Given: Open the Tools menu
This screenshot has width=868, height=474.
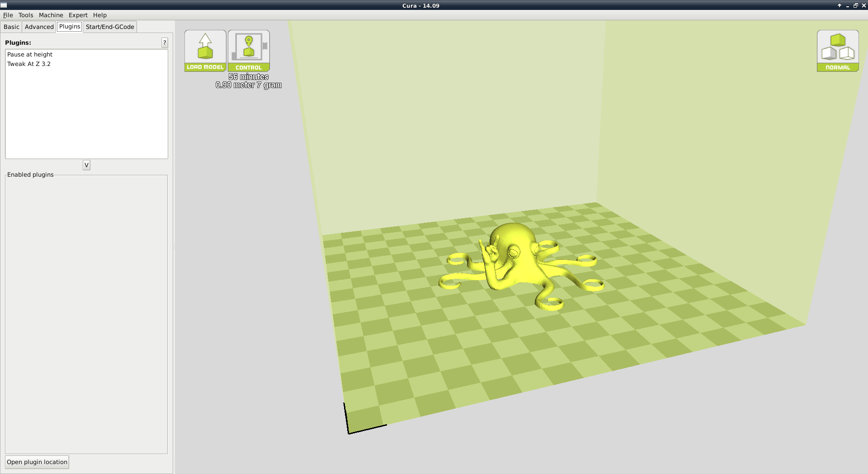Looking at the screenshot, I should [26, 15].
